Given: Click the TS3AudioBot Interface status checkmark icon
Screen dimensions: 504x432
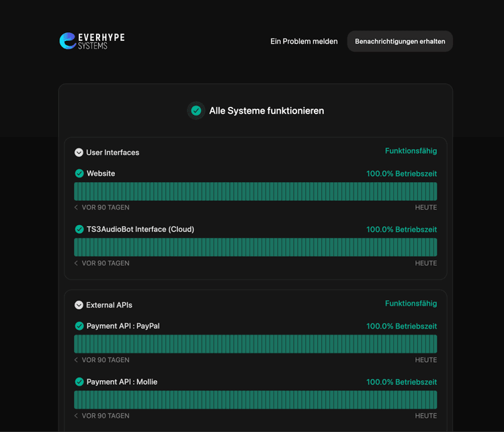Looking at the screenshot, I should [x=79, y=229].
